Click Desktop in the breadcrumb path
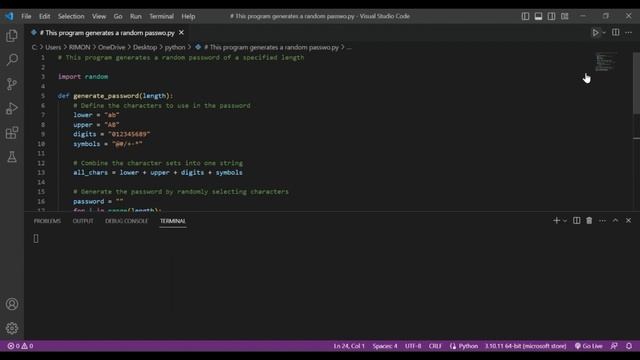640x360 pixels. pyautogui.click(x=145, y=47)
